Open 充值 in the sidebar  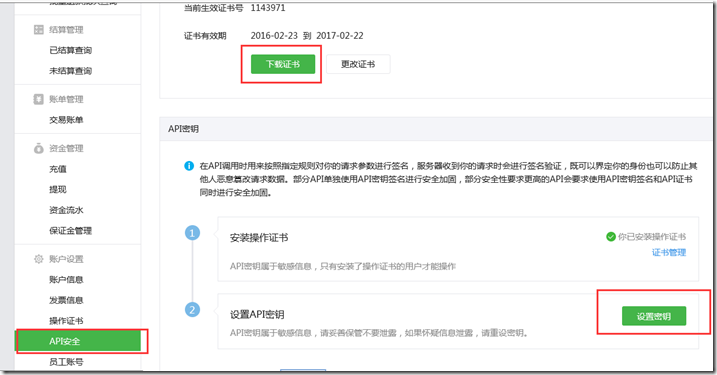tap(58, 169)
